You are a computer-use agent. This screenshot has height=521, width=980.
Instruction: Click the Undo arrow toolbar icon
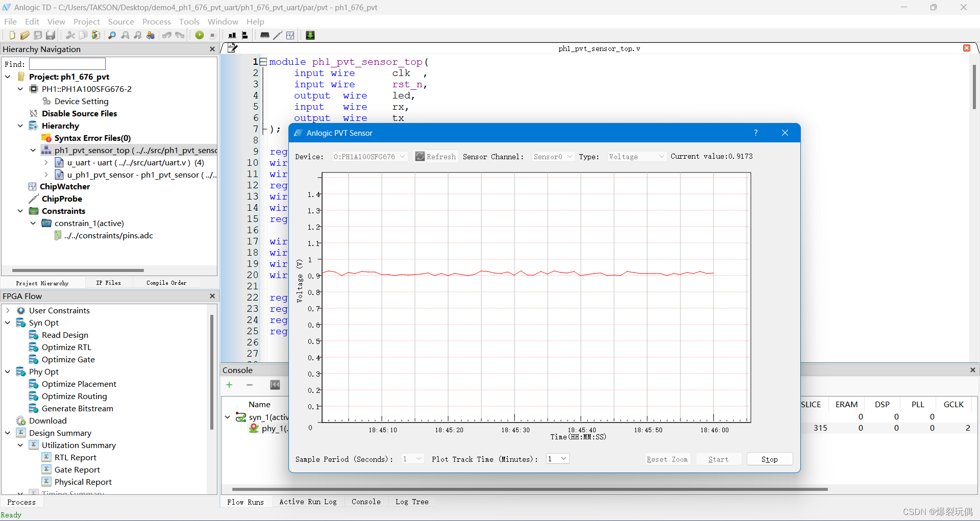click(x=166, y=35)
